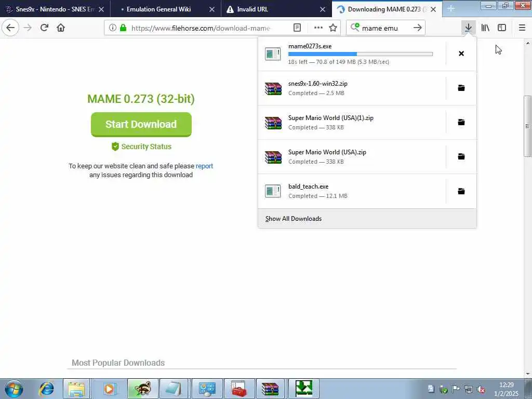The width and height of the screenshot is (532, 399).
Task: Click the Super Mario World (USA).zip archive icon
Action: pos(273,157)
